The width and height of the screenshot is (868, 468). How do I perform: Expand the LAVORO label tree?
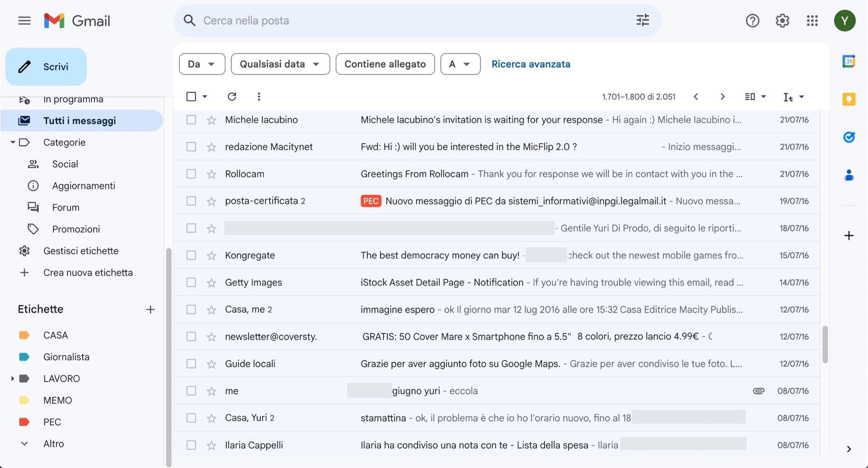(12, 379)
